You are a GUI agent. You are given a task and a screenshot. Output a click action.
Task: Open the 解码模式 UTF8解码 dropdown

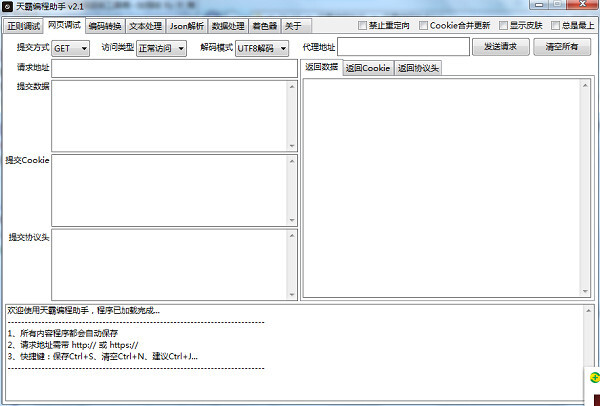(262, 49)
